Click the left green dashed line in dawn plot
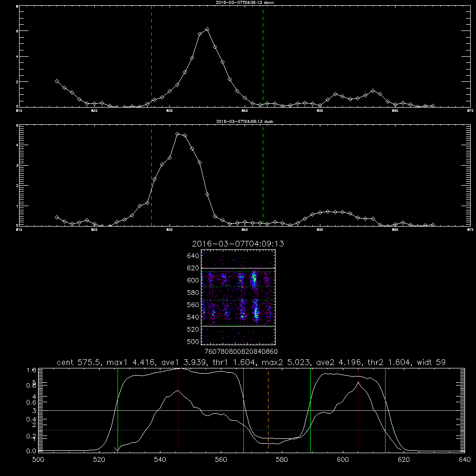476x476 pixels. point(151,57)
